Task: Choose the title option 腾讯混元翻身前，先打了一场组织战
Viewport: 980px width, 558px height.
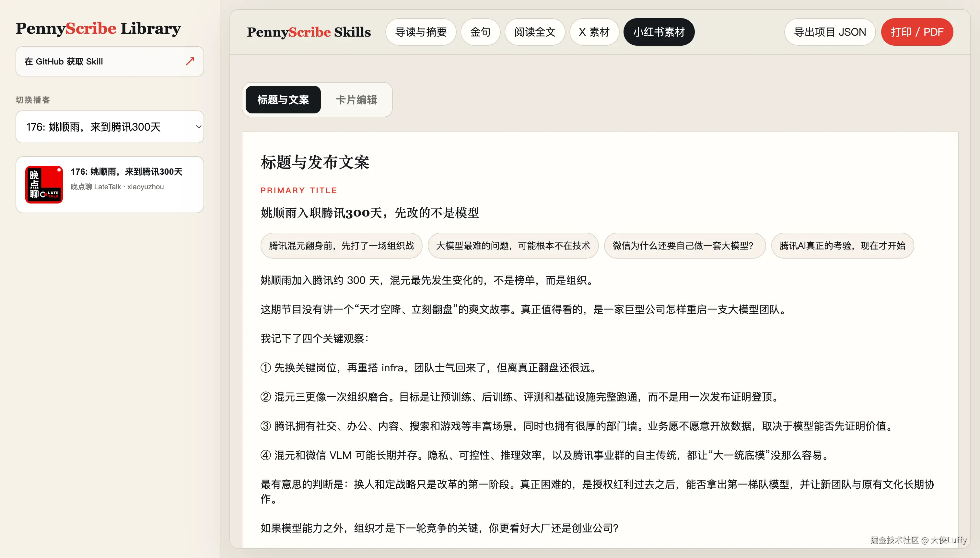Action: tap(341, 246)
